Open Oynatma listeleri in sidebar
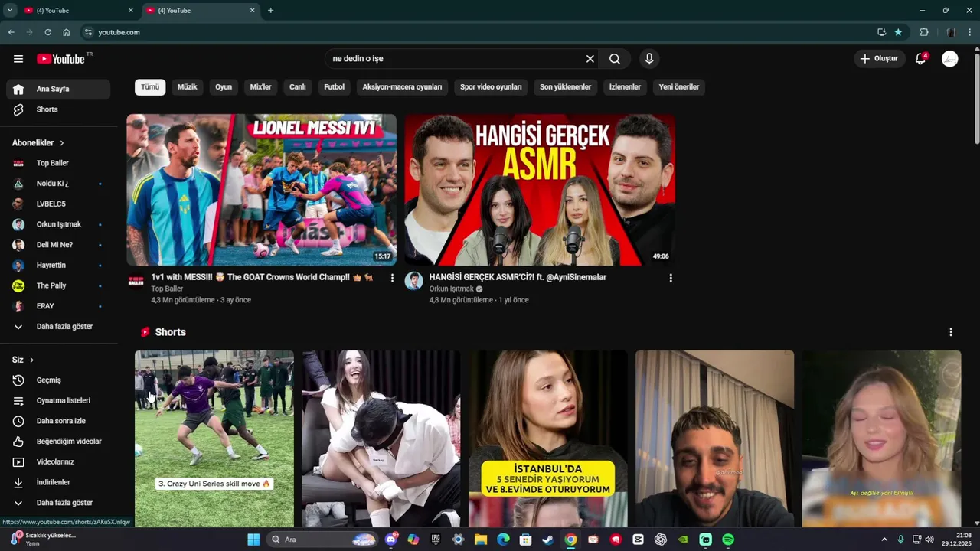Image resolution: width=980 pixels, height=551 pixels. click(x=58, y=400)
